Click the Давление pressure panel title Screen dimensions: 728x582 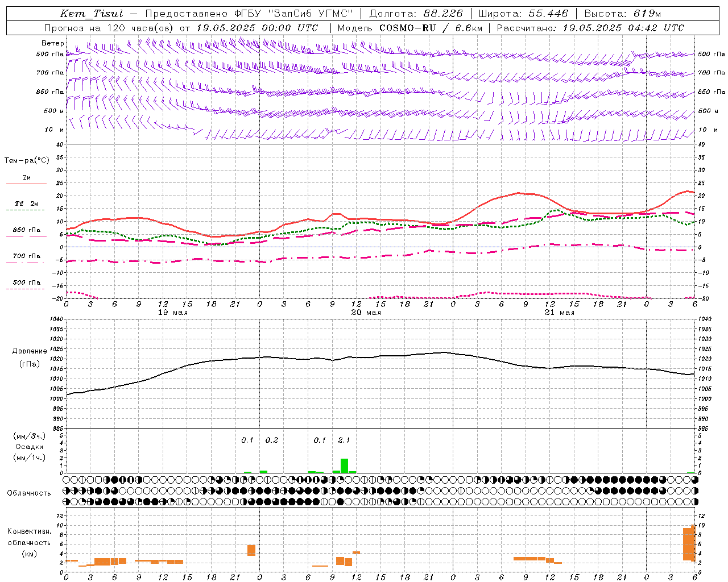coord(30,351)
